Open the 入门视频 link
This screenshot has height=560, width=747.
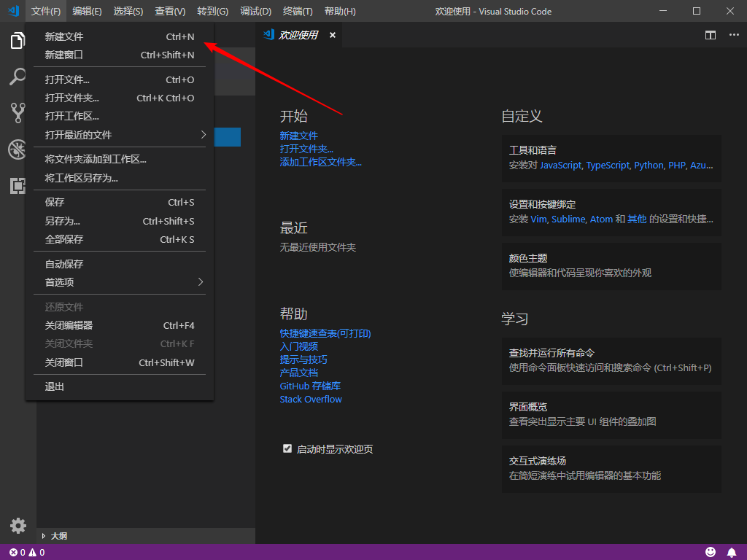pos(298,346)
